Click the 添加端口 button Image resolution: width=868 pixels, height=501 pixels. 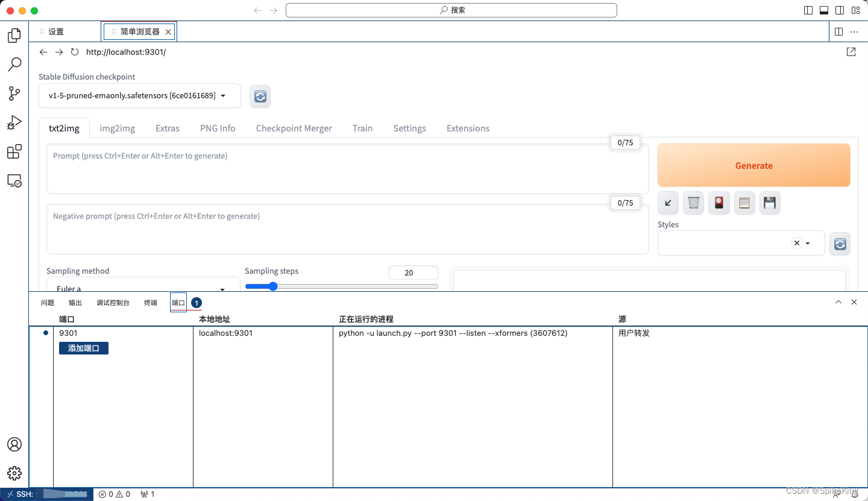(x=84, y=348)
